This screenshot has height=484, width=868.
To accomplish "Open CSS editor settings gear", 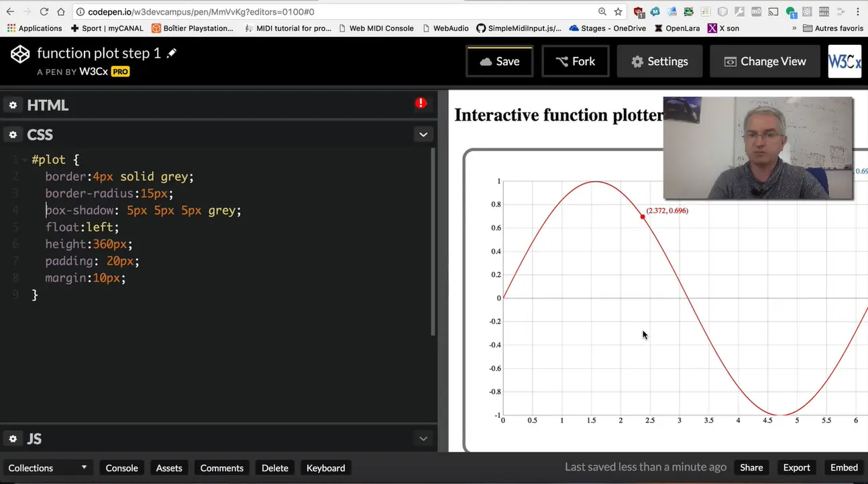I will [x=13, y=135].
